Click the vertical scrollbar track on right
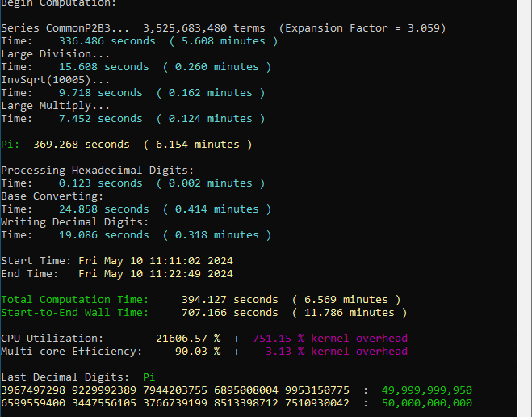This screenshot has height=417, width=532. pos(525,208)
